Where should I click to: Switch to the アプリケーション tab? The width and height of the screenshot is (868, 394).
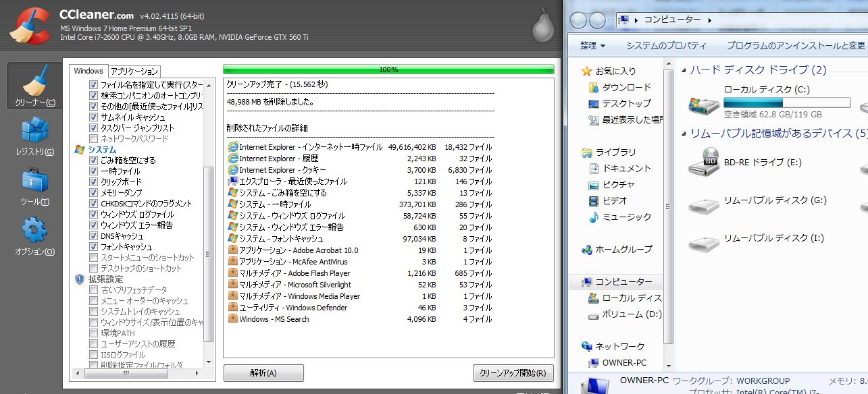pos(134,71)
